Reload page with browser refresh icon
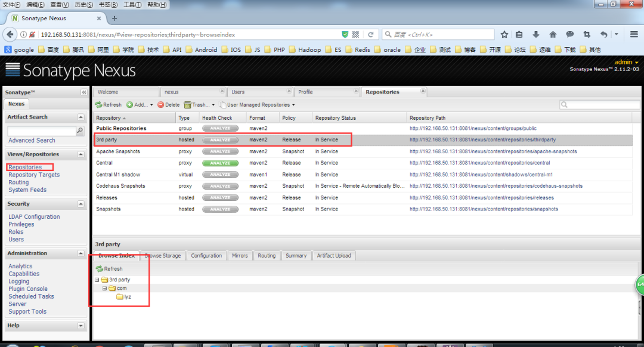644x347 pixels. [x=371, y=34]
